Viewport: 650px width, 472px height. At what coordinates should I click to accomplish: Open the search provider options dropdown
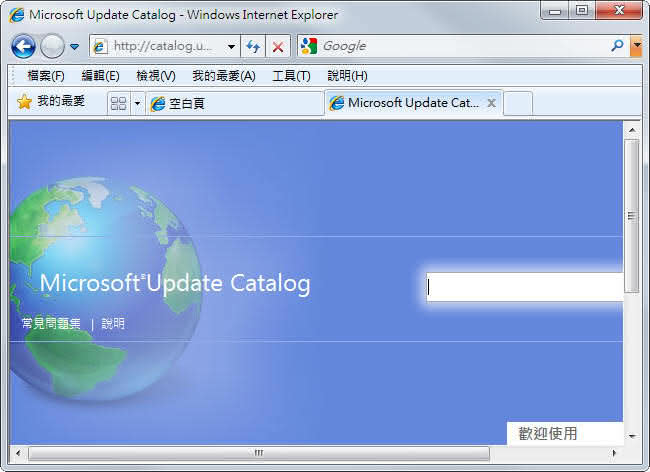pos(636,46)
